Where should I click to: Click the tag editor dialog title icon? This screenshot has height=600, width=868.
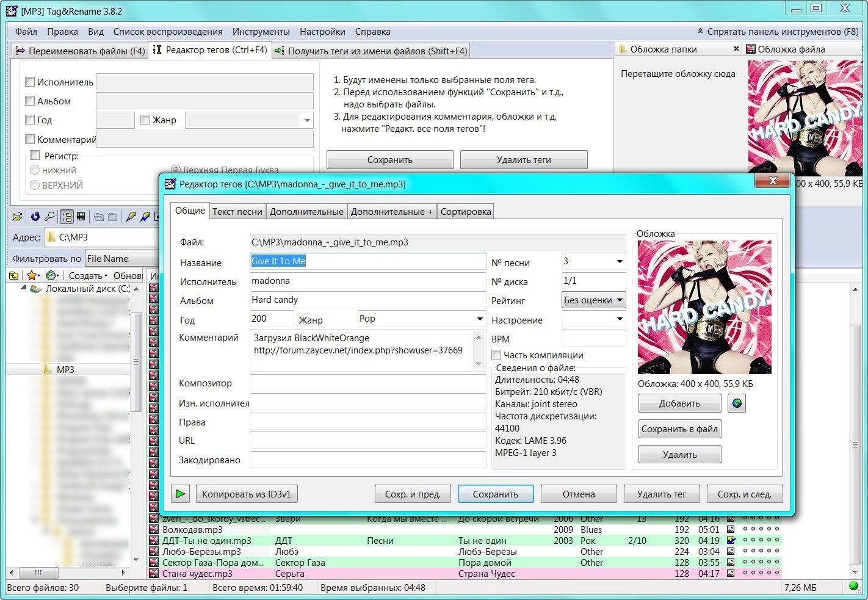(170, 184)
